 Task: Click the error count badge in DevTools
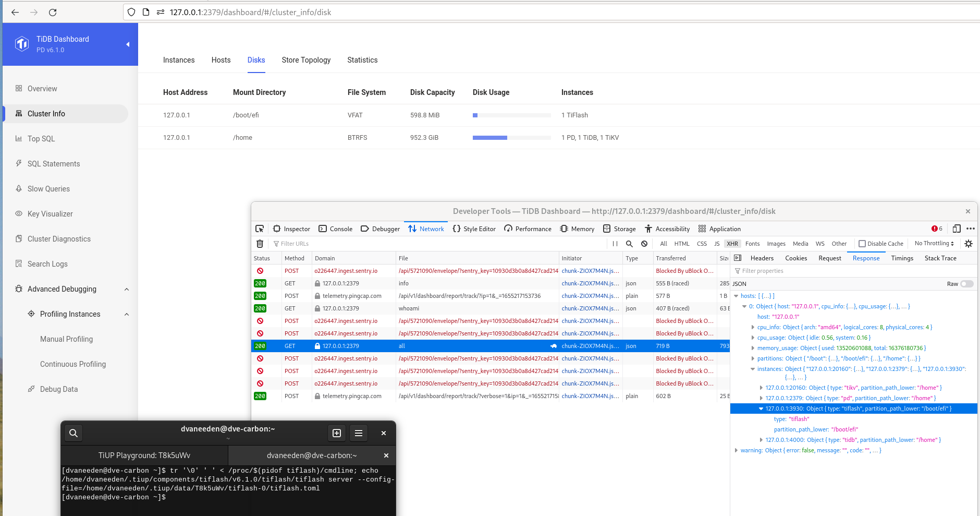pyautogui.click(x=937, y=229)
